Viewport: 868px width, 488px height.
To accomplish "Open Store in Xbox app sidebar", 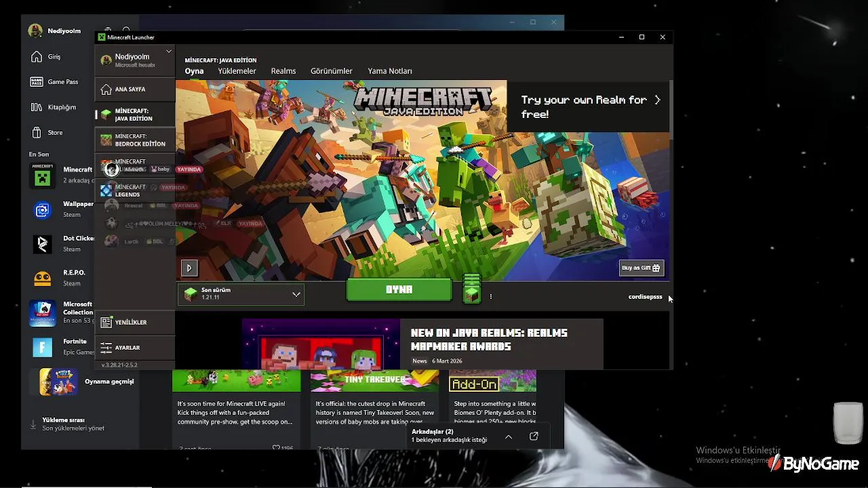I will [x=46, y=133].
